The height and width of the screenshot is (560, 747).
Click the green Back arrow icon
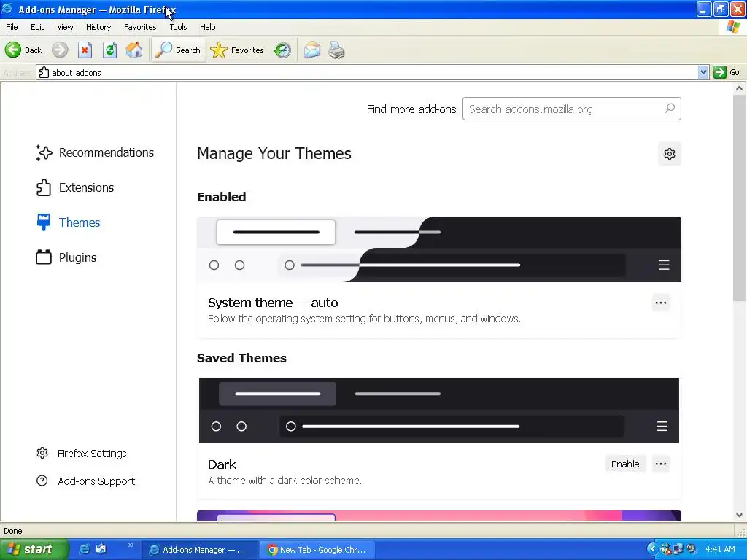click(x=13, y=50)
